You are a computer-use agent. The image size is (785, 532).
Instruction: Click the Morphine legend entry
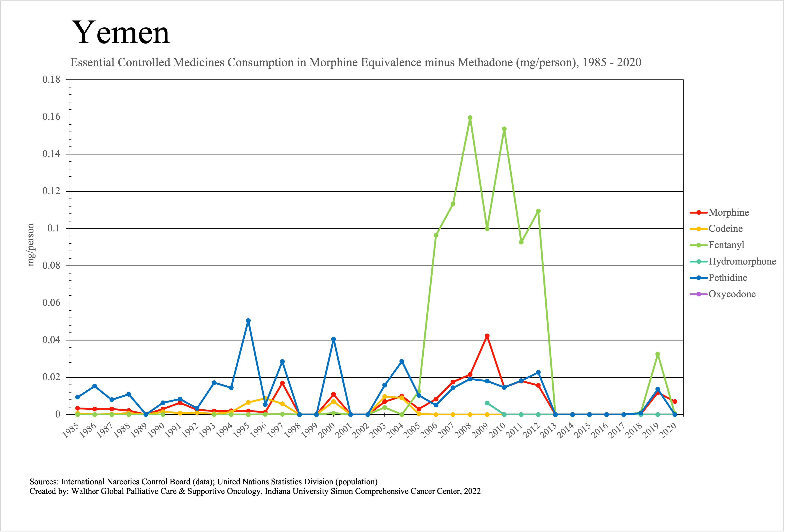click(729, 212)
